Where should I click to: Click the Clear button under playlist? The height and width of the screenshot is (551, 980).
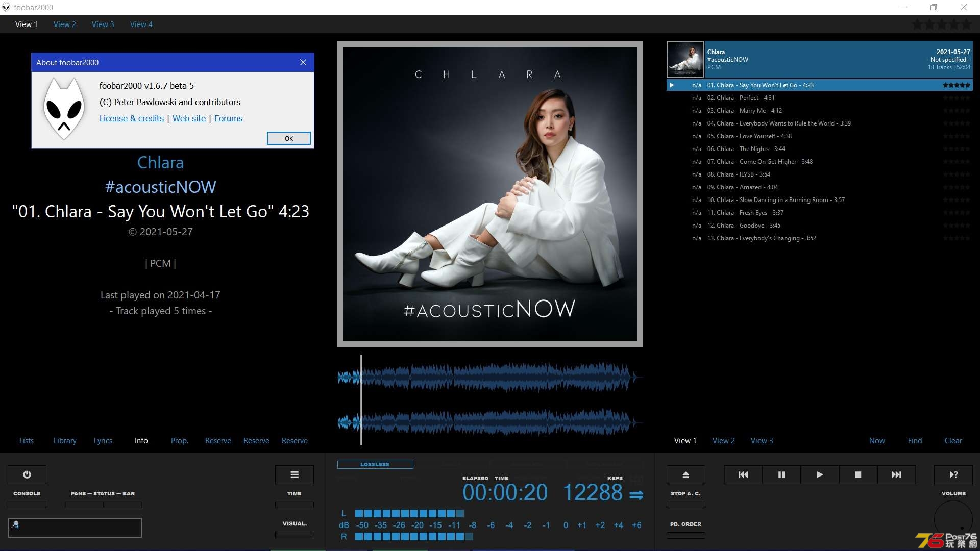pos(953,440)
